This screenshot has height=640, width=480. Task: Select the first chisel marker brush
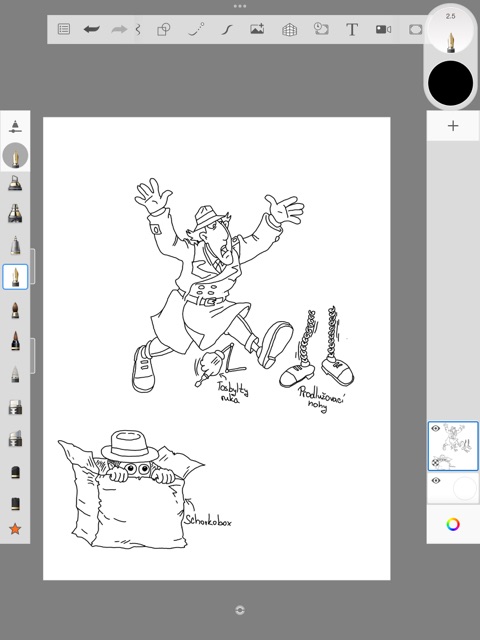(x=15, y=407)
